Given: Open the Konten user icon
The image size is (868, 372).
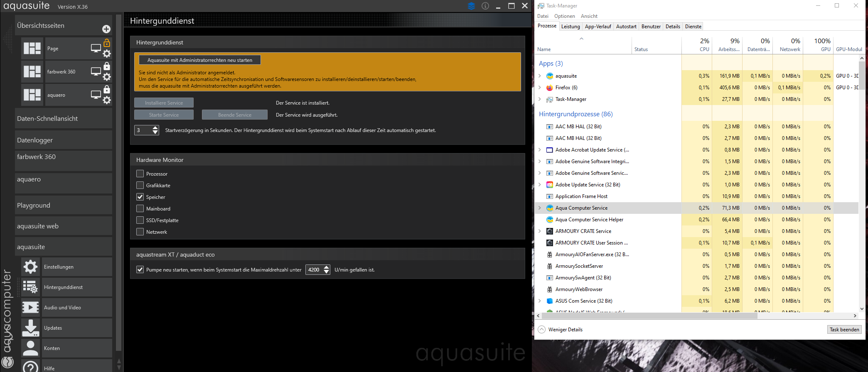Looking at the screenshot, I should tap(31, 348).
